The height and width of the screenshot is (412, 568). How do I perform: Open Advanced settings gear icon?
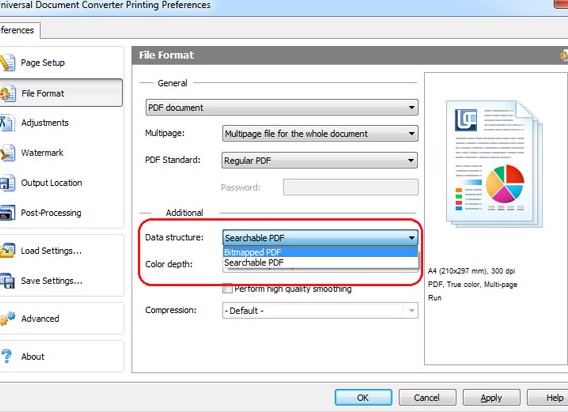[x=7, y=319]
